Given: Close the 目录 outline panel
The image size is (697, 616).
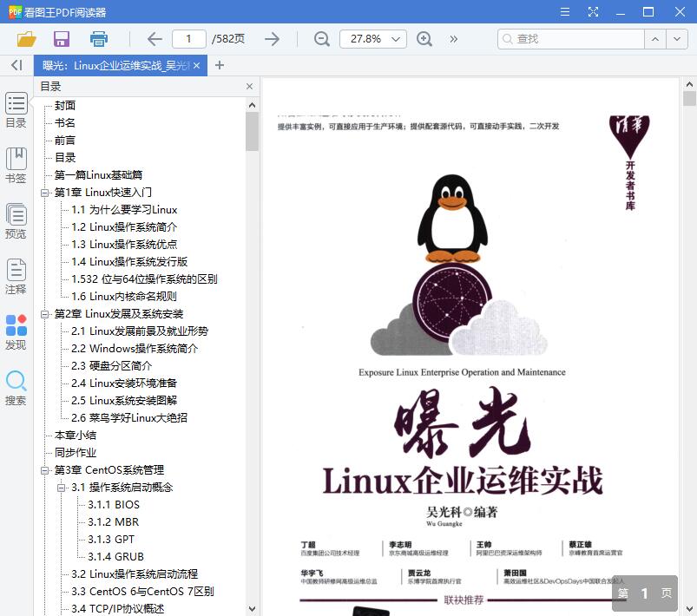Looking at the screenshot, I should pyautogui.click(x=249, y=86).
